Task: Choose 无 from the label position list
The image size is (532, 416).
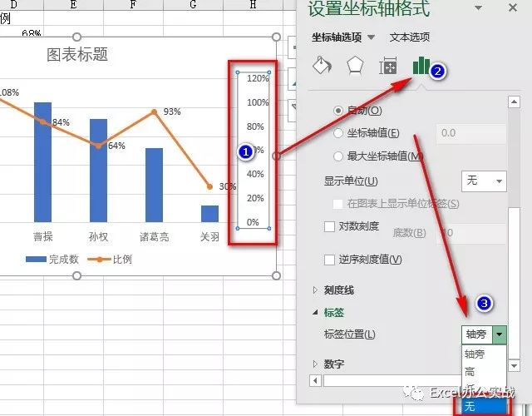Action: [484, 406]
